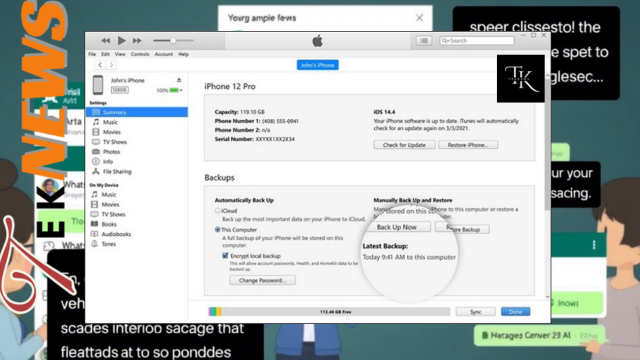Click the Capacity value 119.10 GB
Viewport: 640px width, 360px height.
(252, 112)
